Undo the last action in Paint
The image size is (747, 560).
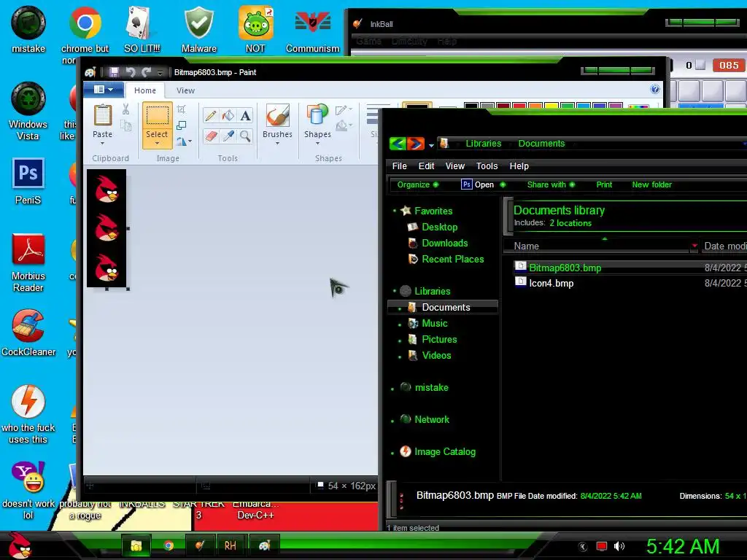130,72
